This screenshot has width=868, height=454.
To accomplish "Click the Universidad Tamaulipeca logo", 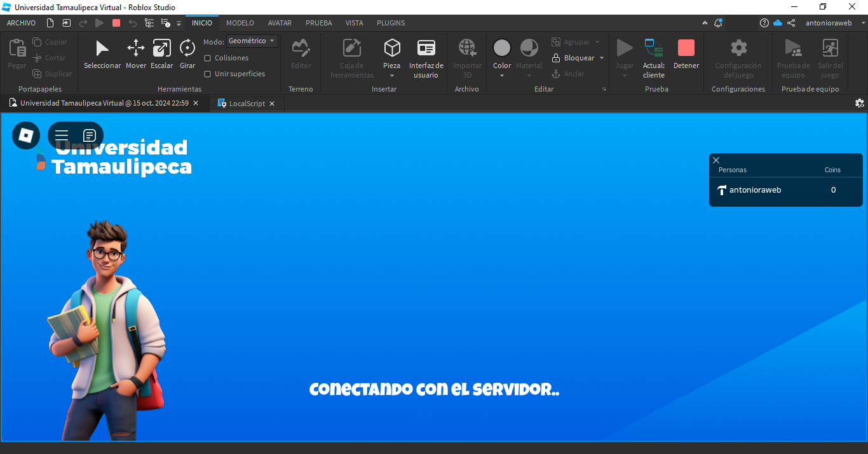I will (113, 156).
